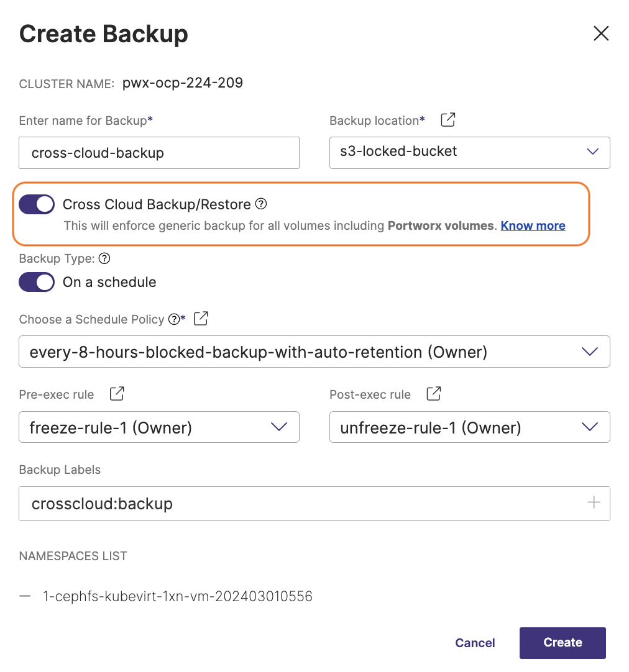The height and width of the screenshot is (672, 629).
Task: Open Schedule Policy external link icon
Action: (201, 319)
